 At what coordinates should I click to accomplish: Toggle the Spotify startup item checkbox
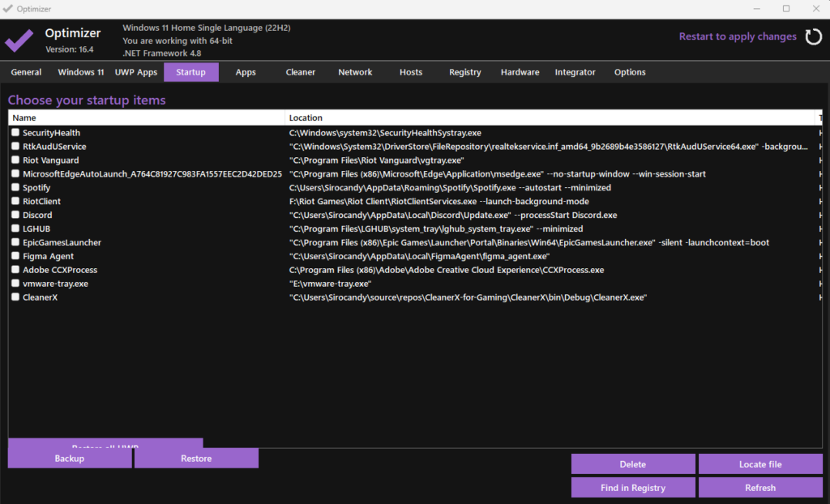[15, 188]
